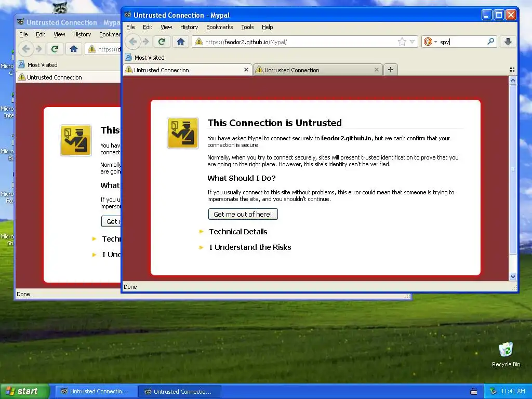This screenshot has height=399, width=532.
Task: Open the DuckDuckGo search engine selector
Action: pyautogui.click(x=430, y=42)
